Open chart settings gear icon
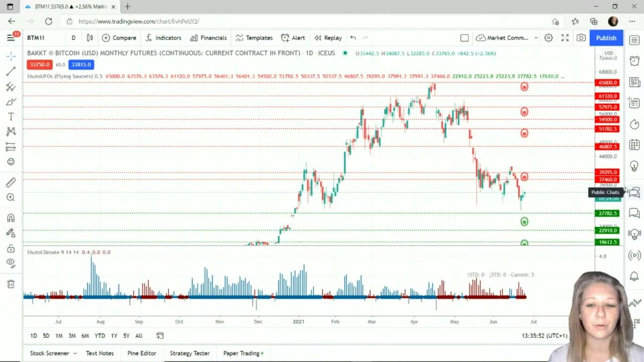This screenshot has width=644, height=362. click(x=548, y=38)
